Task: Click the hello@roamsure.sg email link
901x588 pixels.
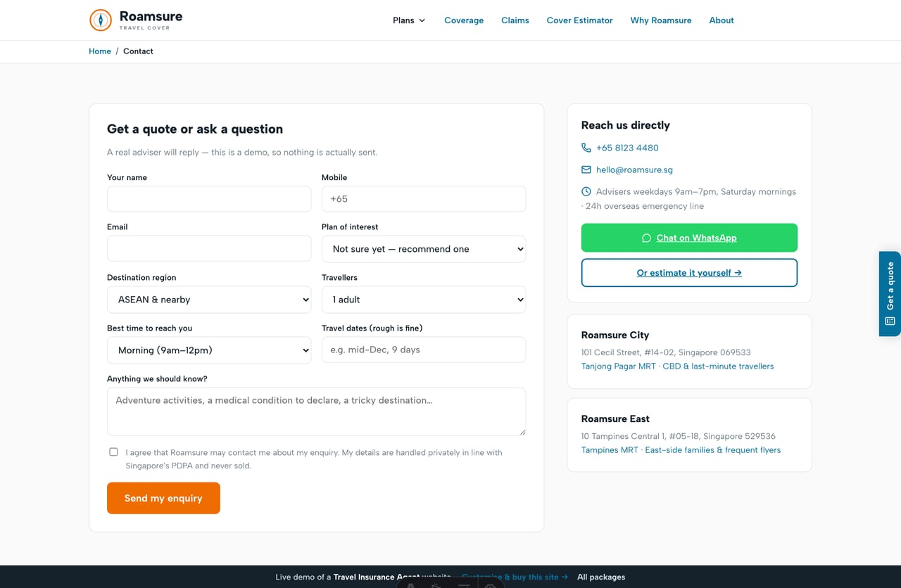Action: point(634,170)
